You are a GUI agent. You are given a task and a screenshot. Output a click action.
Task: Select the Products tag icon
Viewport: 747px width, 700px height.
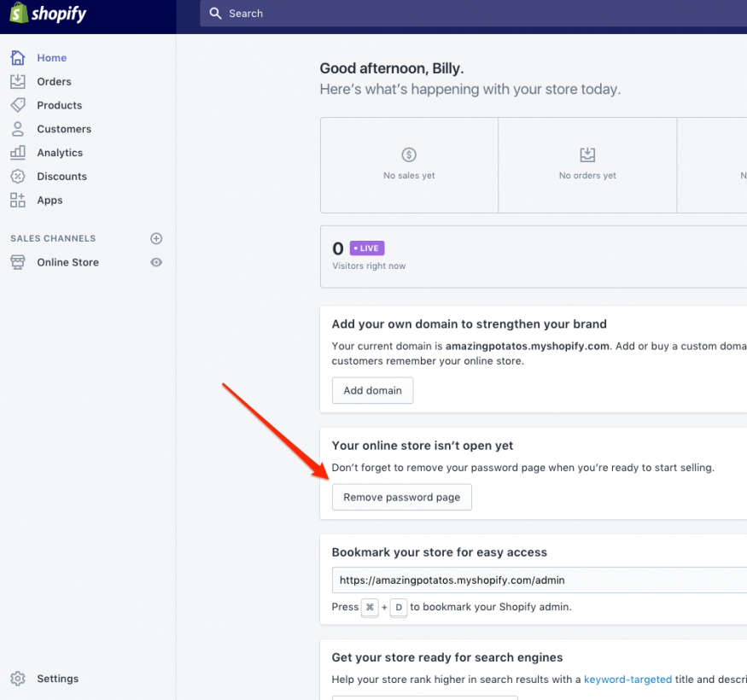click(18, 105)
